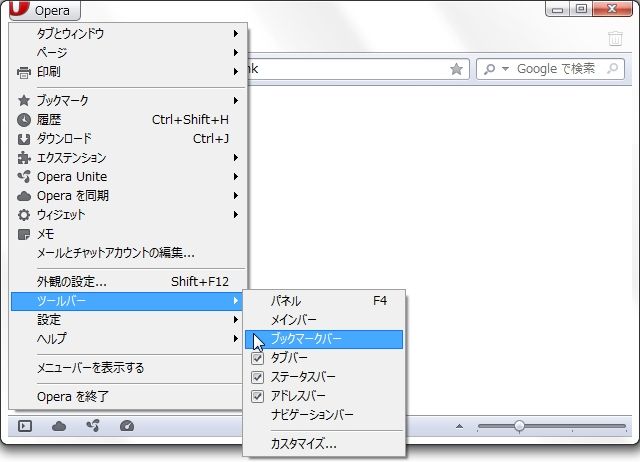Open ダウンロード menu entry
640x462 pixels.
coord(129,139)
